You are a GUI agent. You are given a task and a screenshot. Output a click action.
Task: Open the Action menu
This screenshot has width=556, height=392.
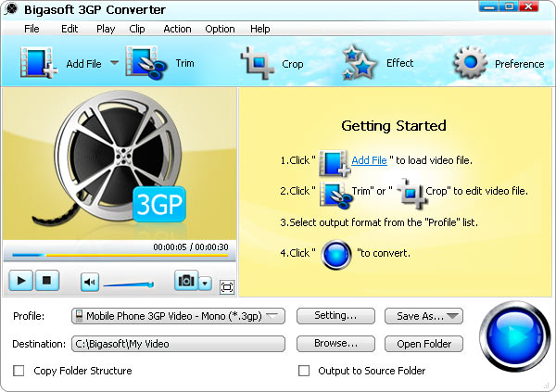point(177,29)
